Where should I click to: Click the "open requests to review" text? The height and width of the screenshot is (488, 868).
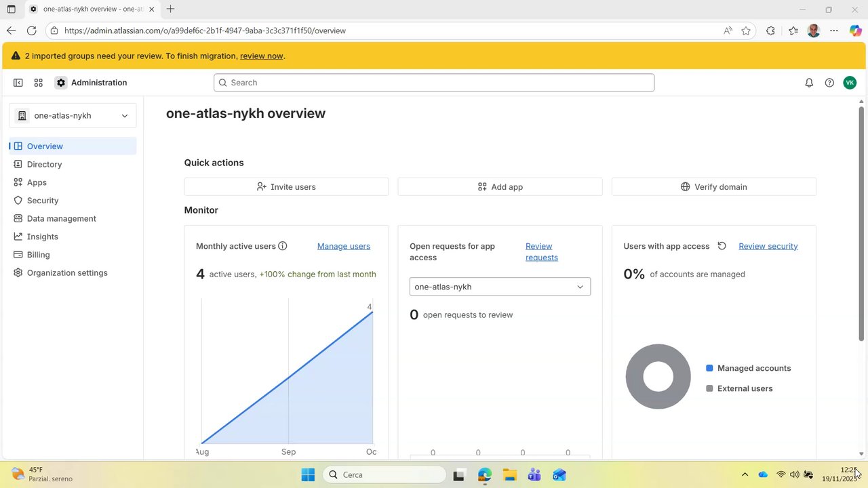(x=468, y=314)
